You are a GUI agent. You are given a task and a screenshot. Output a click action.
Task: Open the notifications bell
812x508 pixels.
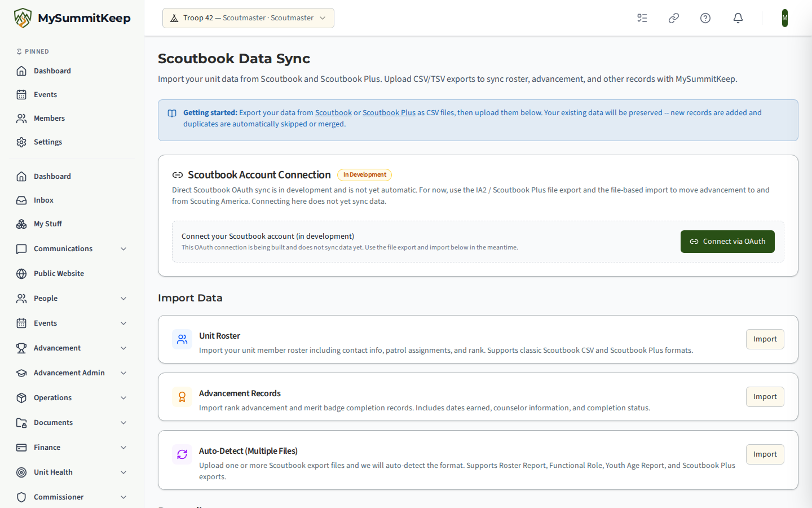pos(738,18)
